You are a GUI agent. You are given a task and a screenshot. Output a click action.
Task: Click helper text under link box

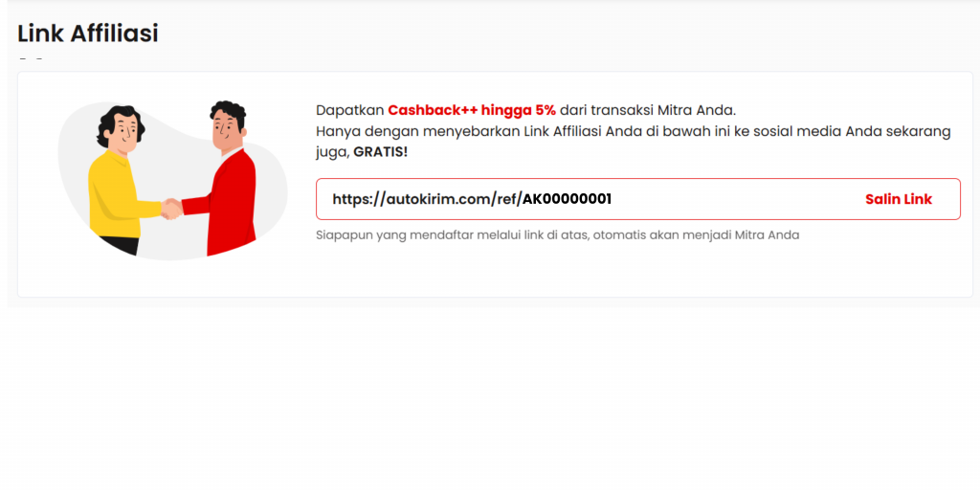[x=558, y=235]
